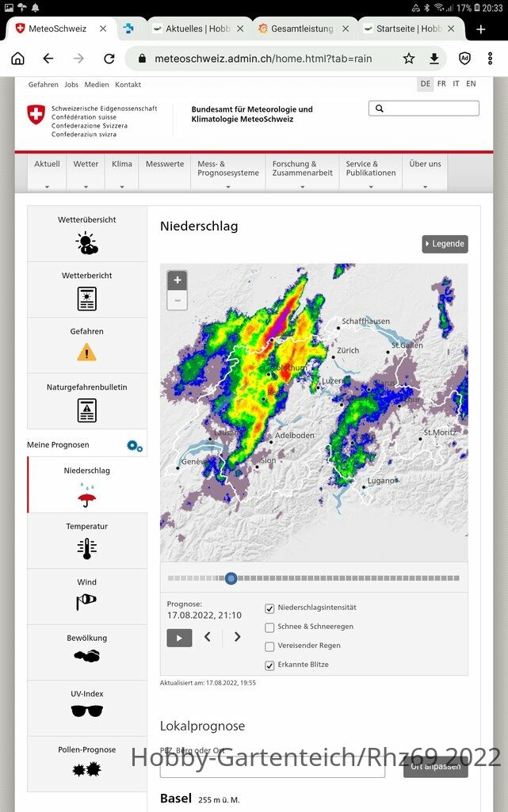Open the Gefahren top link

(x=43, y=85)
